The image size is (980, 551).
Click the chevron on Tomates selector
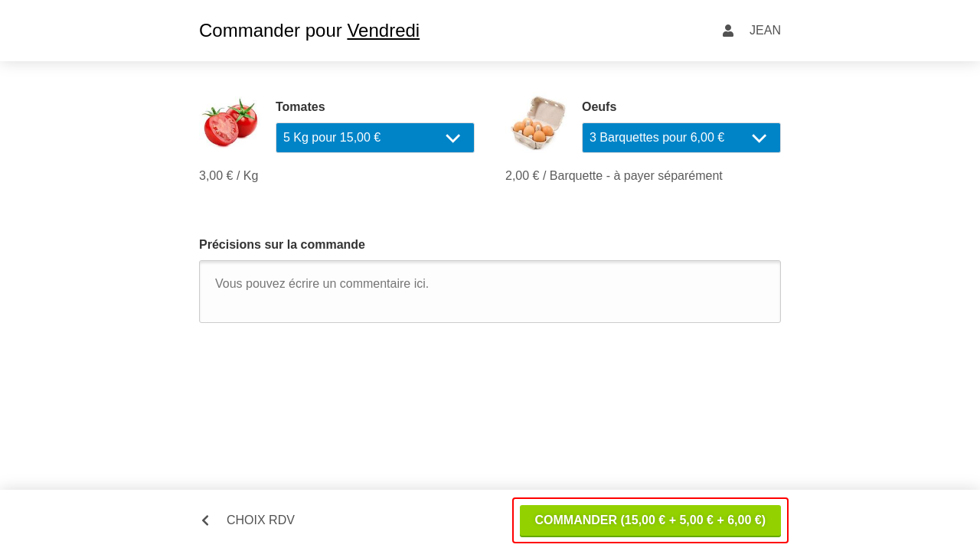click(x=452, y=139)
